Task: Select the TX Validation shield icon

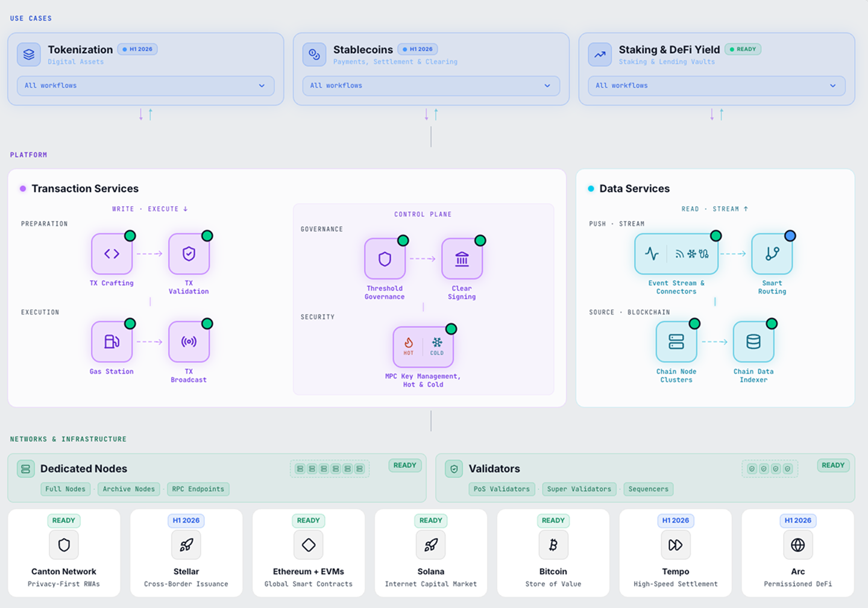Action: tap(189, 254)
